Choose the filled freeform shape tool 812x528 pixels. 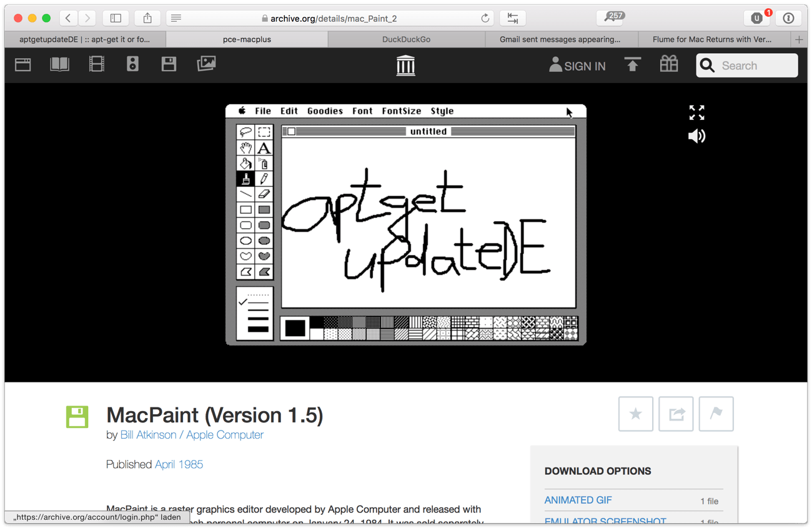click(264, 256)
